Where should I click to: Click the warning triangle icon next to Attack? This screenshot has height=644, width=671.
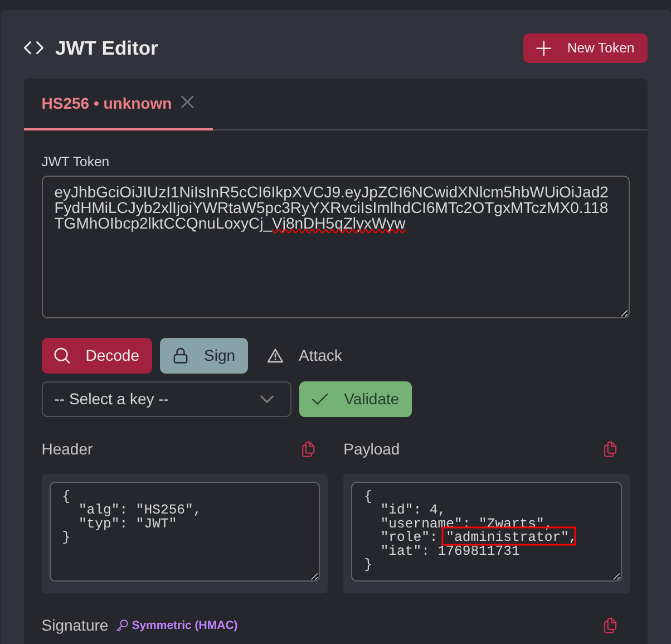click(275, 355)
